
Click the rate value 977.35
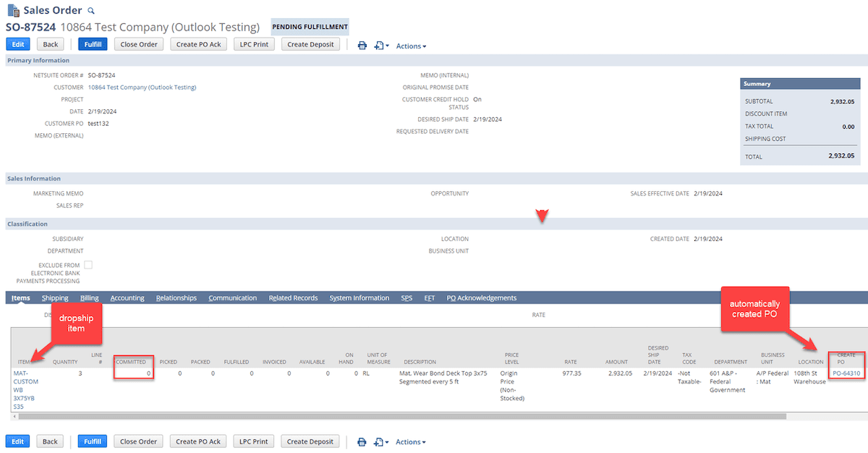pyautogui.click(x=572, y=373)
